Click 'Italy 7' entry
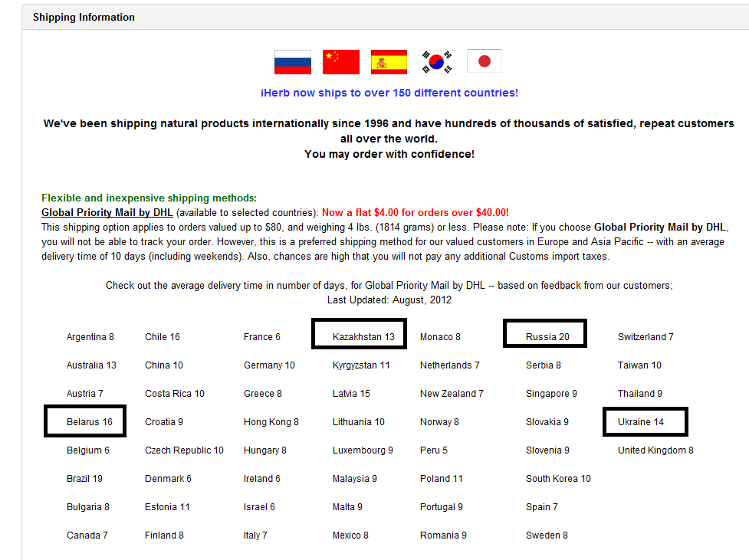 (255, 535)
